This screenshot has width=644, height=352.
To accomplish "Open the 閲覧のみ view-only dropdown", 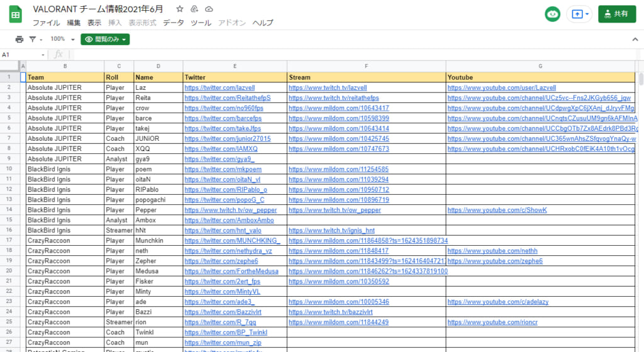I will 105,40.
